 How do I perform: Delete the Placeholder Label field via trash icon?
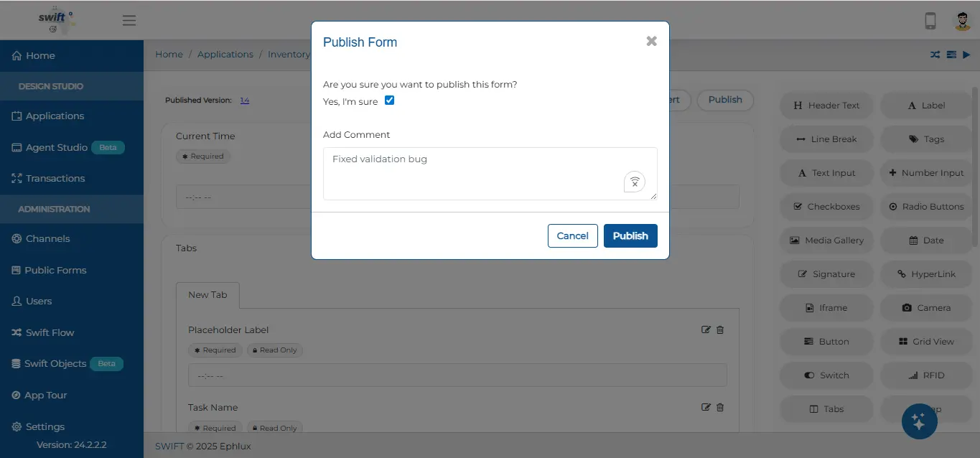click(720, 330)
